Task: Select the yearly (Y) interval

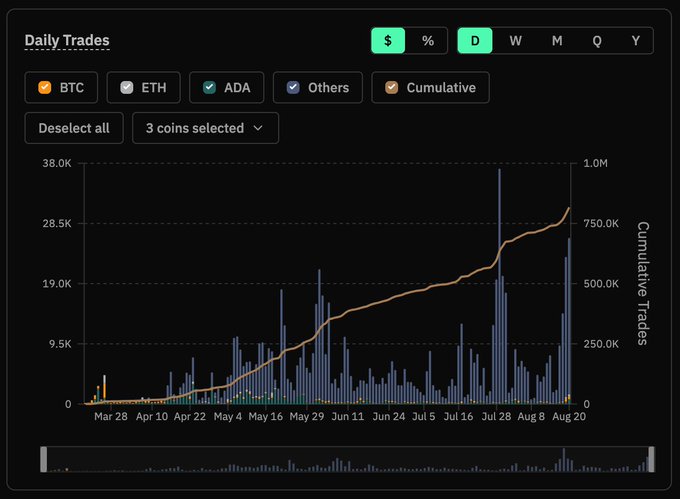Action: tap(635, 41)
